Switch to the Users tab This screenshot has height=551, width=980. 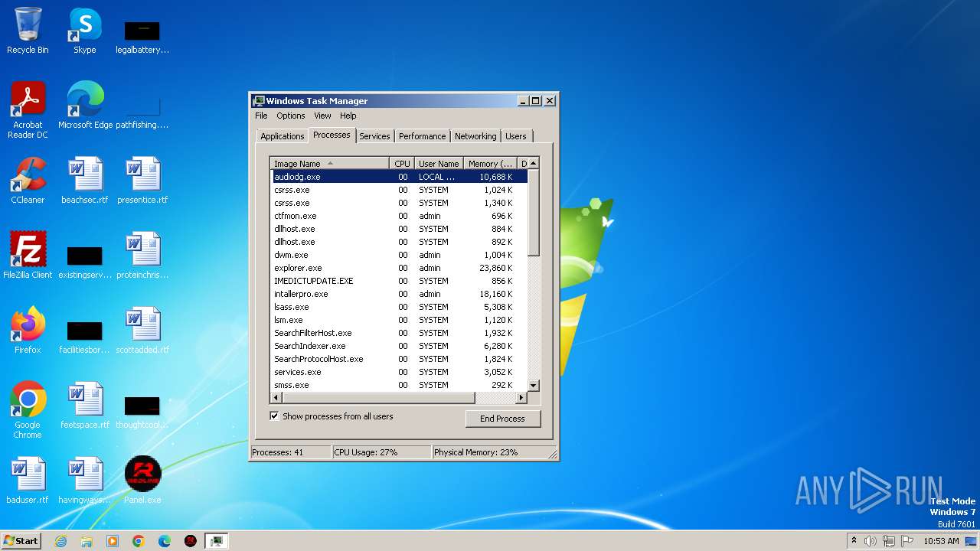click(x=516, y=136)
